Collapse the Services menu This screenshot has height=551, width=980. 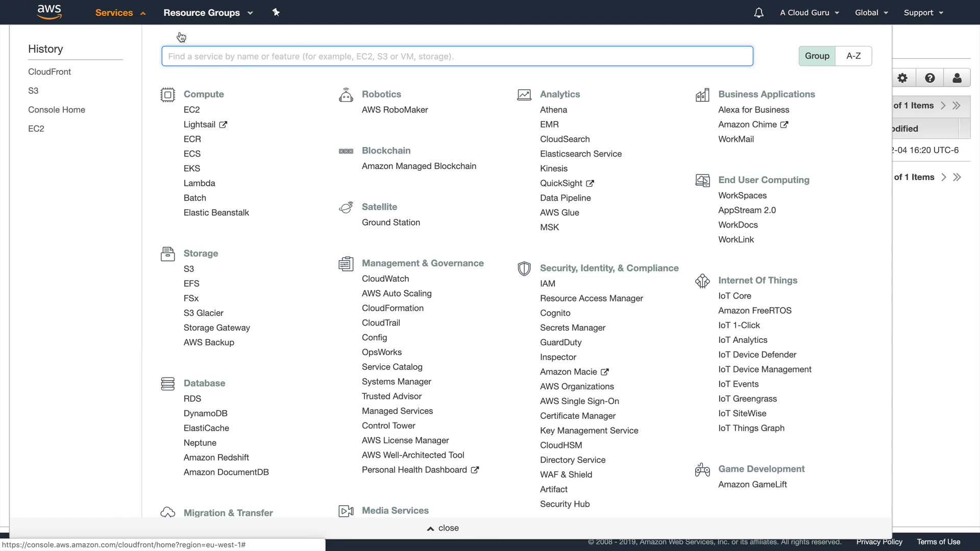coord(120,13)
